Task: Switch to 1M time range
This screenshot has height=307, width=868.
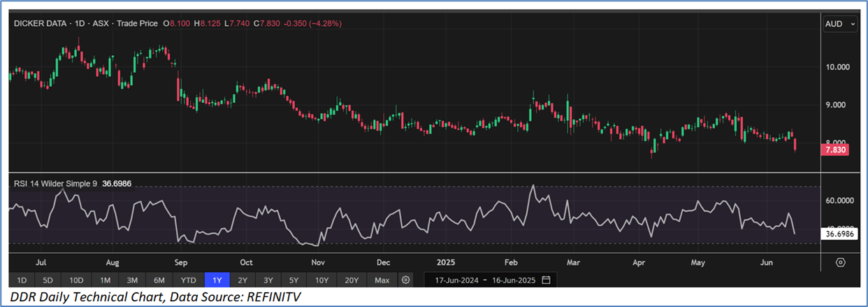Action: tap(105, 280)
